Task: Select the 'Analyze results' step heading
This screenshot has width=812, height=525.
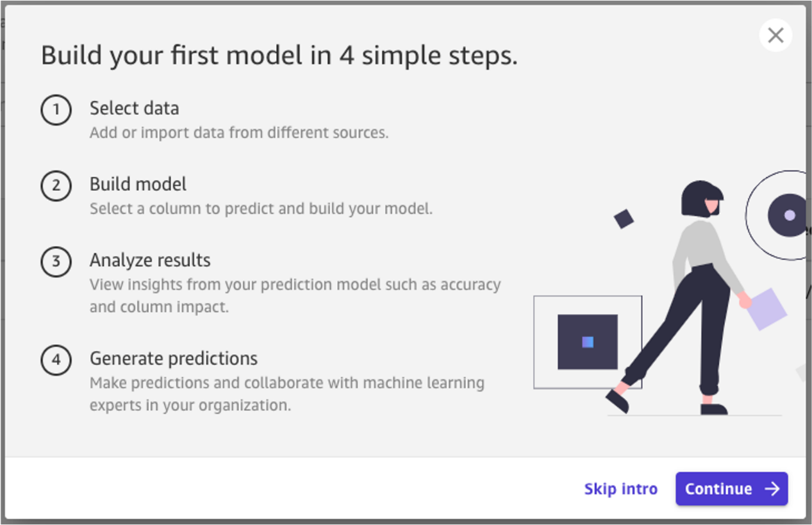Action: tap(150, 260)
